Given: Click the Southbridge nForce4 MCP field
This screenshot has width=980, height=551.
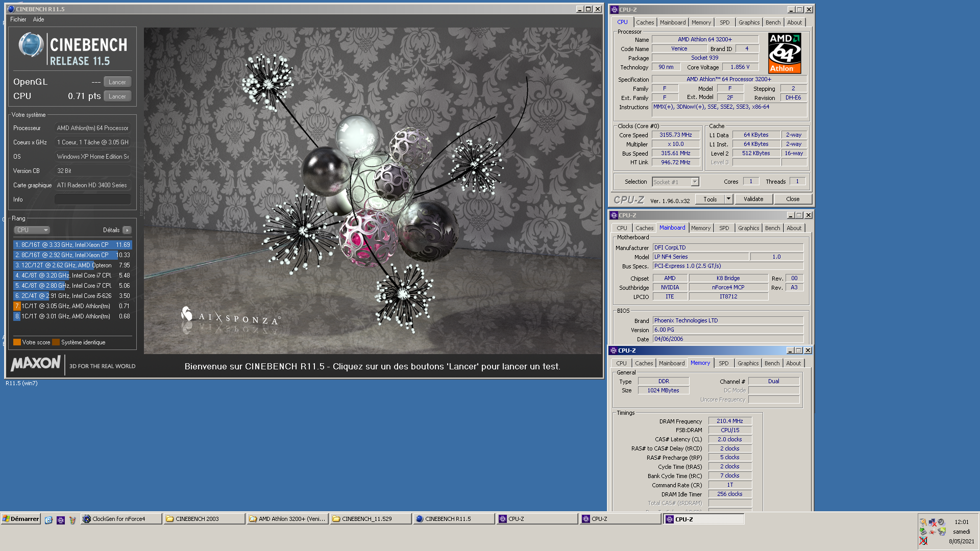Looking at the screenshot, I should [x=728, y=287].
